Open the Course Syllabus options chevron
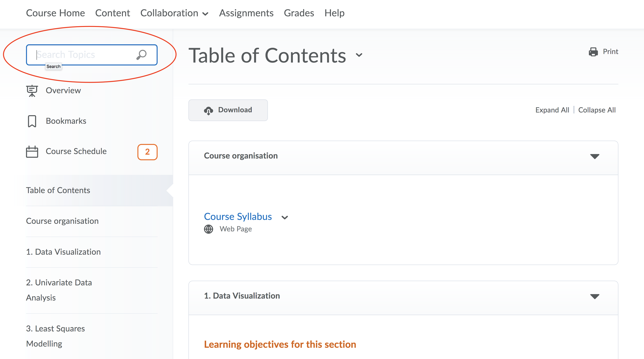Screen dimensions: 644x359 click(285, 217)
